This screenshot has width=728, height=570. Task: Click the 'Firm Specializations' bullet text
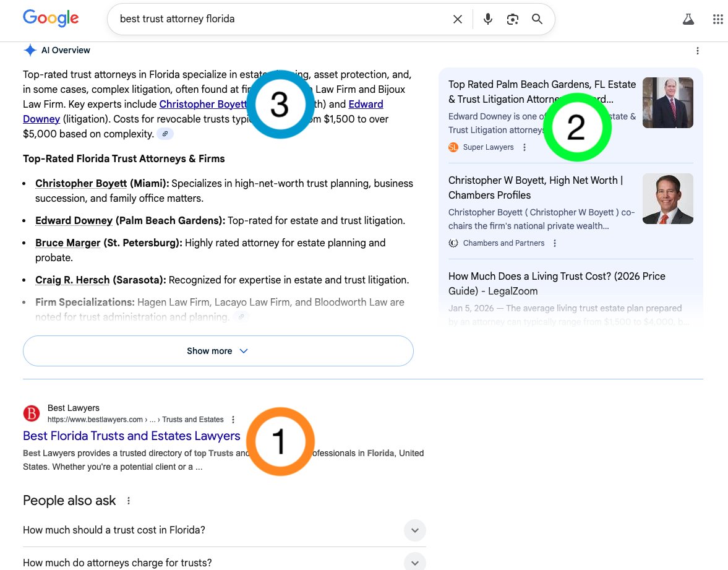coord(220,309)
